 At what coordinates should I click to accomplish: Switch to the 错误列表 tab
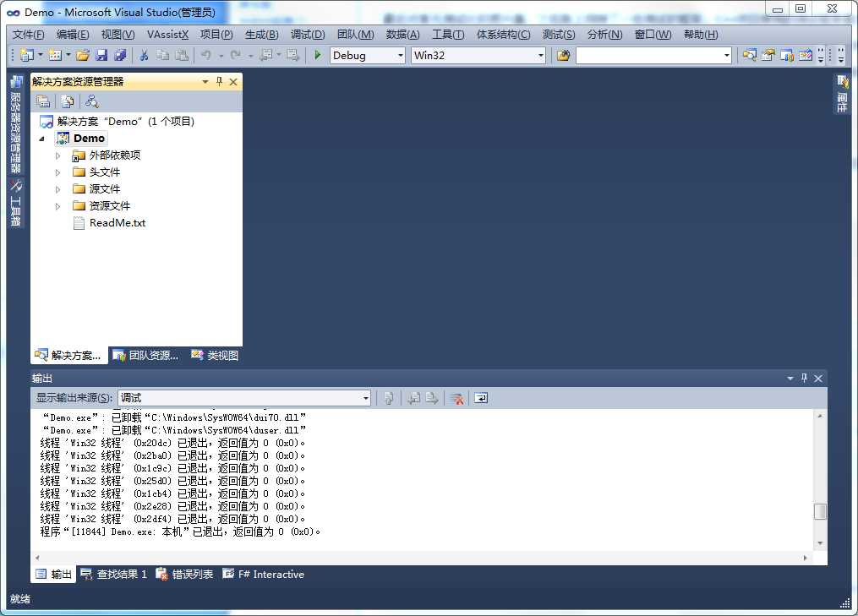point(185,574)
